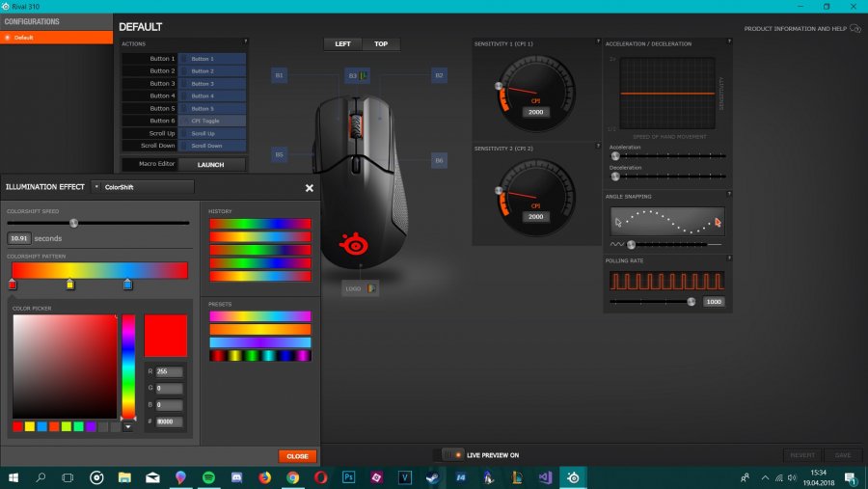Open Windows Start menu
Screen dimensions: 868x489
[x=14, y=477]
